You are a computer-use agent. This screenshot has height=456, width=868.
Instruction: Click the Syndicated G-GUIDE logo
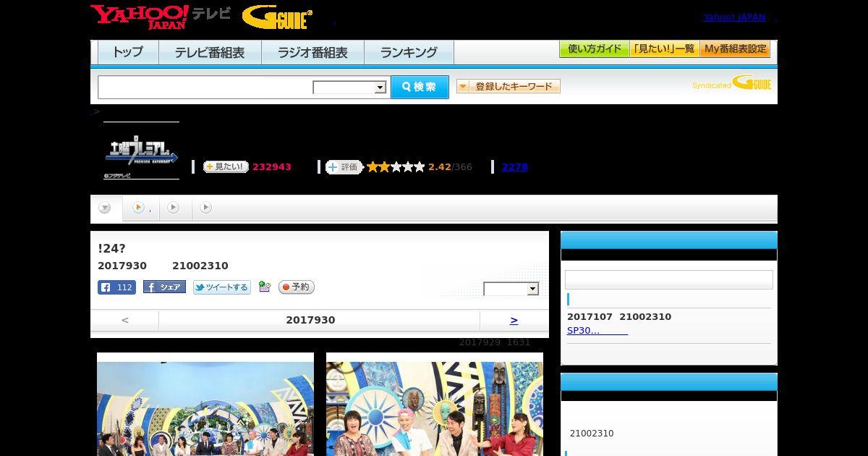(731, 83)
